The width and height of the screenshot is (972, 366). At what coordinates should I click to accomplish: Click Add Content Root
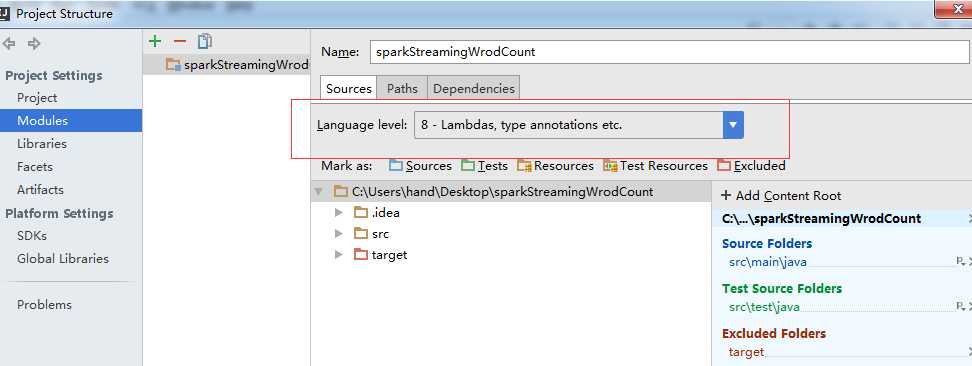[780, 196]
